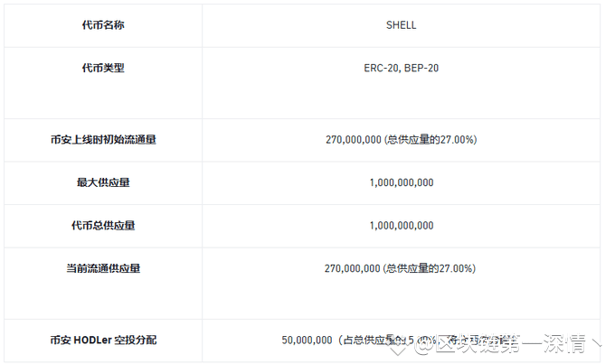Click the 代币名称 header cell

click(x=103, y=25)
